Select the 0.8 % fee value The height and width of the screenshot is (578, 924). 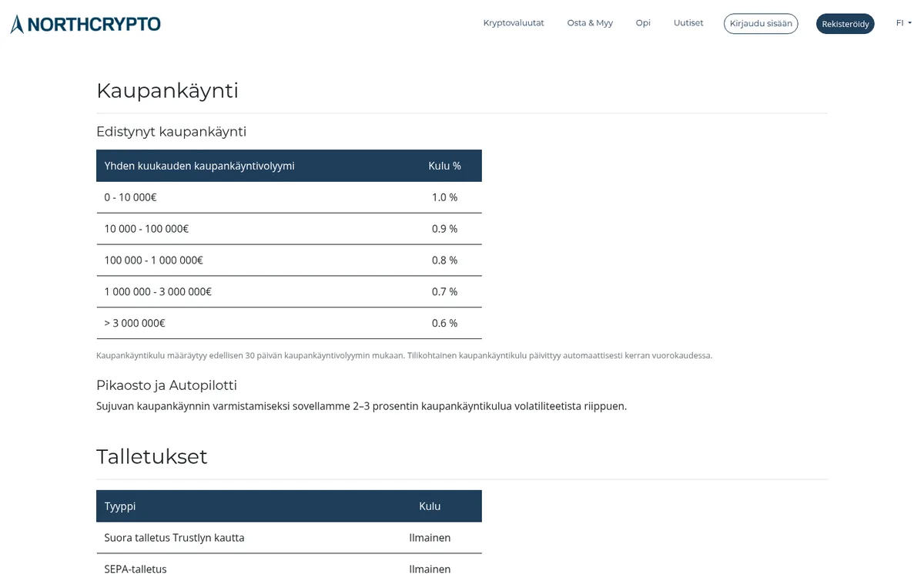pos(445,260)
